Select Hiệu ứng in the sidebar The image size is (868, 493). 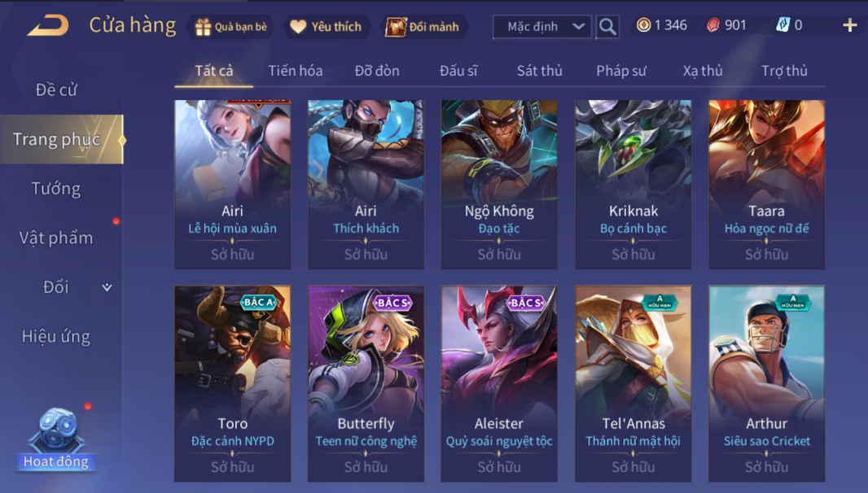click(x=56, y=337)
